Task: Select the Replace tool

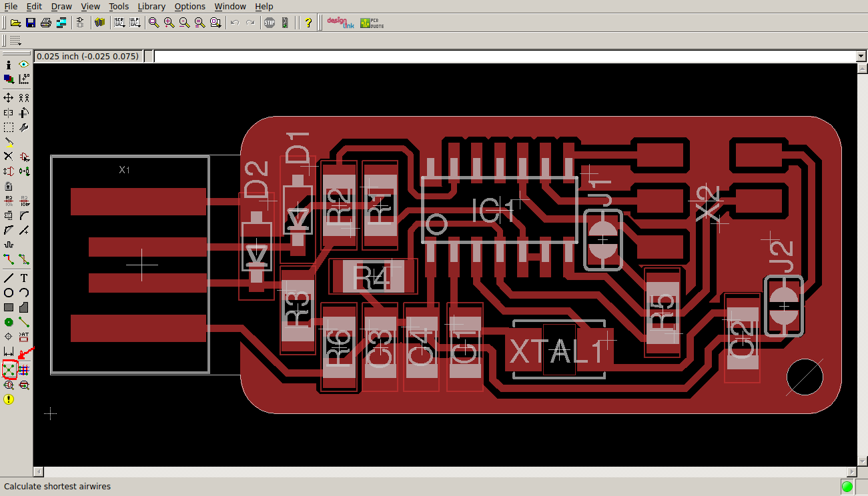Action: pos(24,171)
